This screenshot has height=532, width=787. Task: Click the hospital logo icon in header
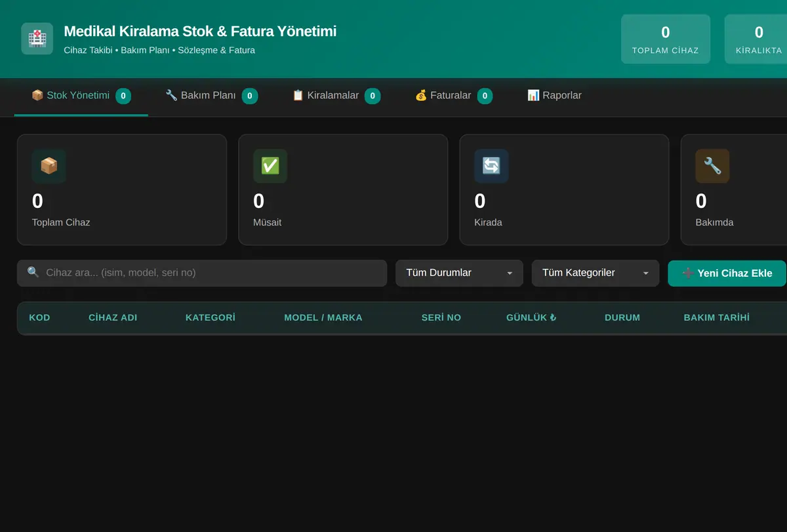[37, 39]
